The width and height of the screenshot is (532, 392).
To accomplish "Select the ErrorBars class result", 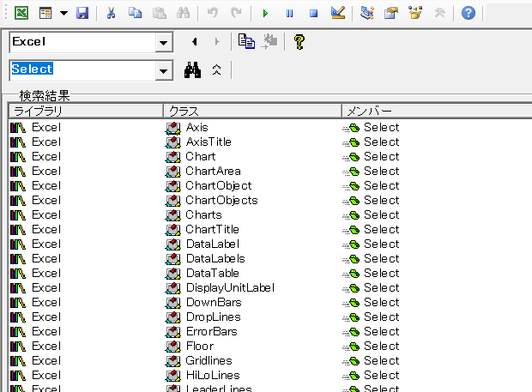I will click(x=212, y=332).
